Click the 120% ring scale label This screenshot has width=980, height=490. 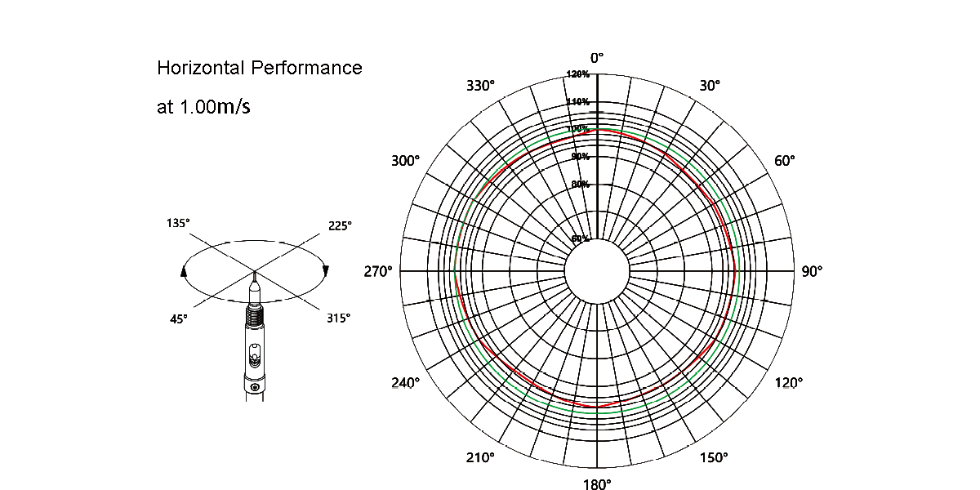[578, 75]
